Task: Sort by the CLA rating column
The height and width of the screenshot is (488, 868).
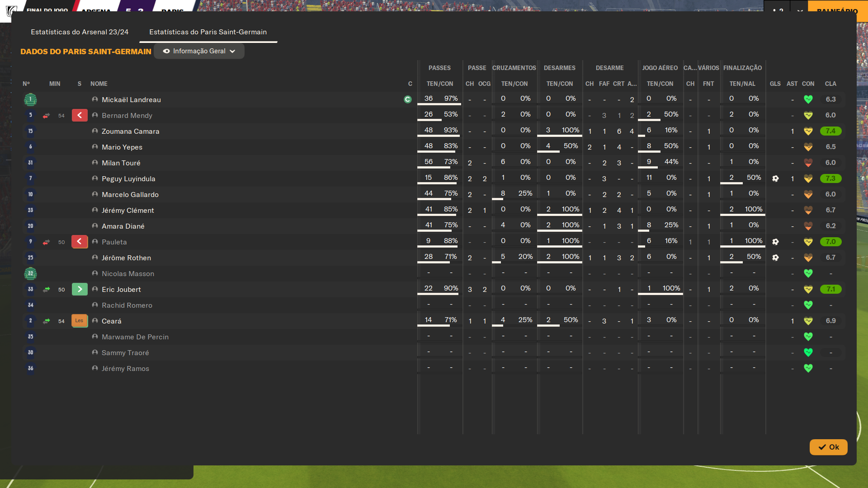Action: (830, 84)
